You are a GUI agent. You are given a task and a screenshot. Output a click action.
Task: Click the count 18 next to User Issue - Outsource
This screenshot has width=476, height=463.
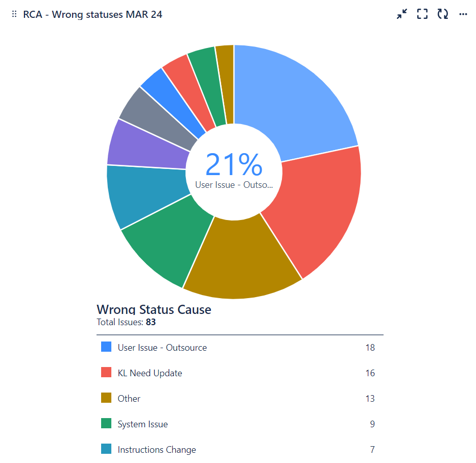tap(370, 347)
